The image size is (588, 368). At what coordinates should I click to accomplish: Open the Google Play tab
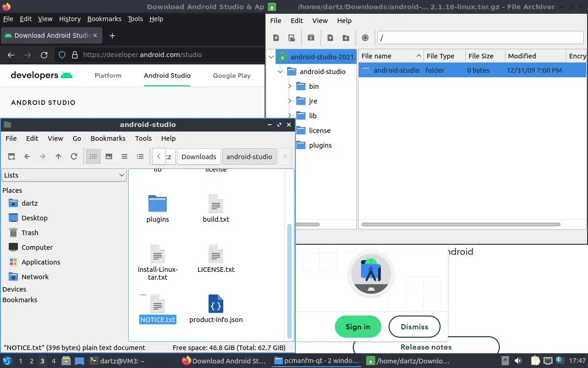232,75
